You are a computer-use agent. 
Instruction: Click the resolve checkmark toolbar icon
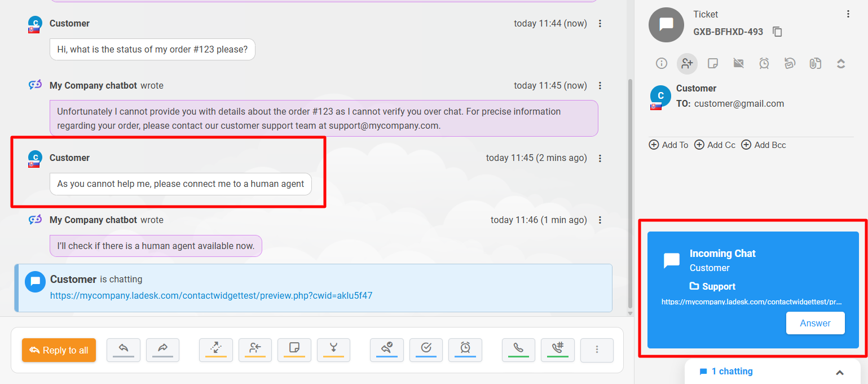[x=426, y=350]
